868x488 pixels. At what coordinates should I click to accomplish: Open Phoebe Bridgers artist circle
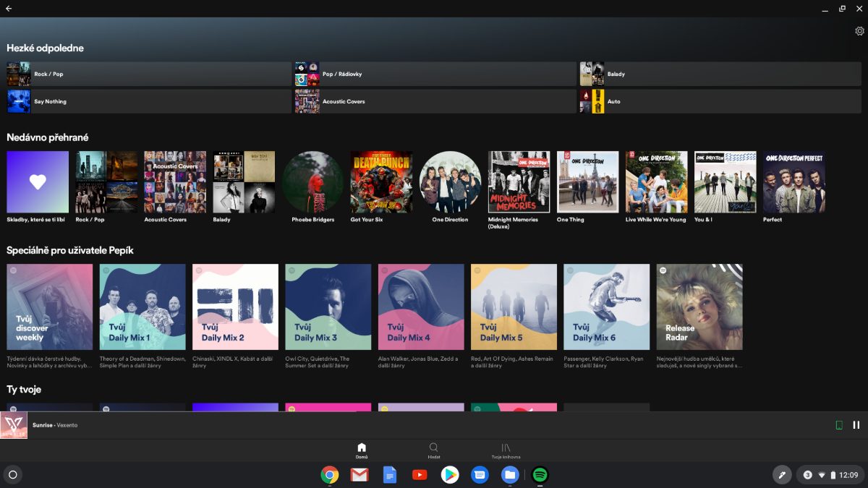313,181
